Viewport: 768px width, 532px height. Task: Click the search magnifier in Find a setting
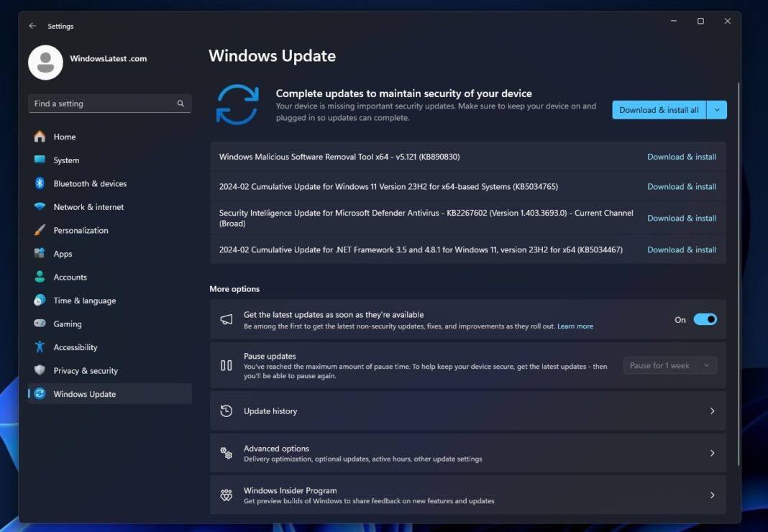[180, 104]
